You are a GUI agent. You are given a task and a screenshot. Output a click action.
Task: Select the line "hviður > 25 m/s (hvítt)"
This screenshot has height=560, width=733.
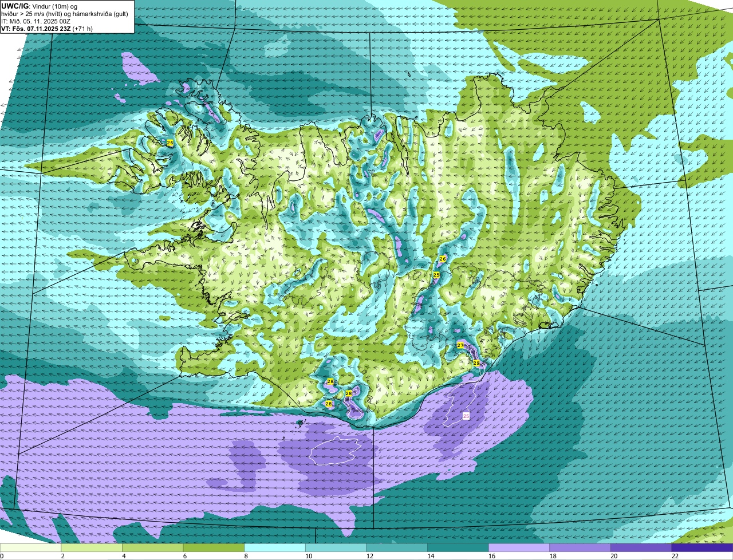(x=31, y=14)
